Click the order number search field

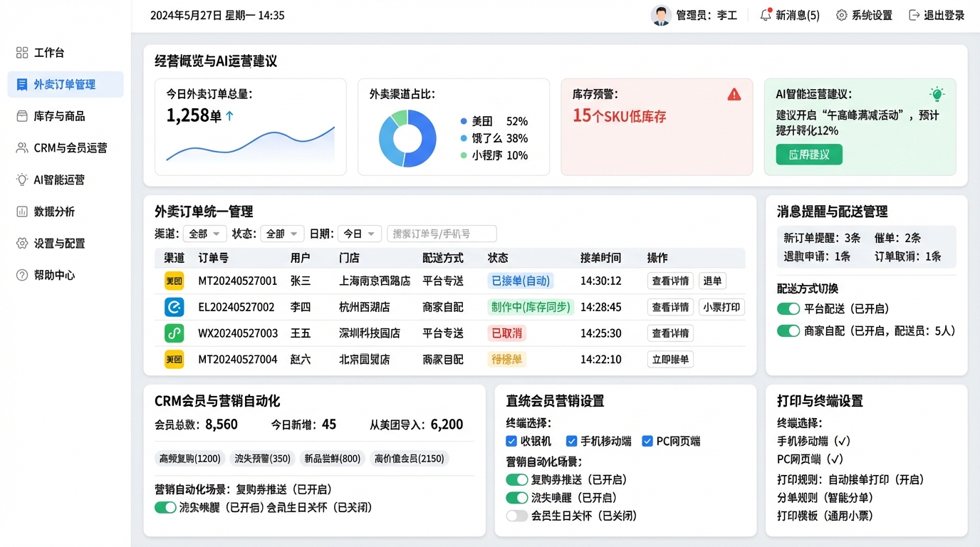(x=442, y=234)
